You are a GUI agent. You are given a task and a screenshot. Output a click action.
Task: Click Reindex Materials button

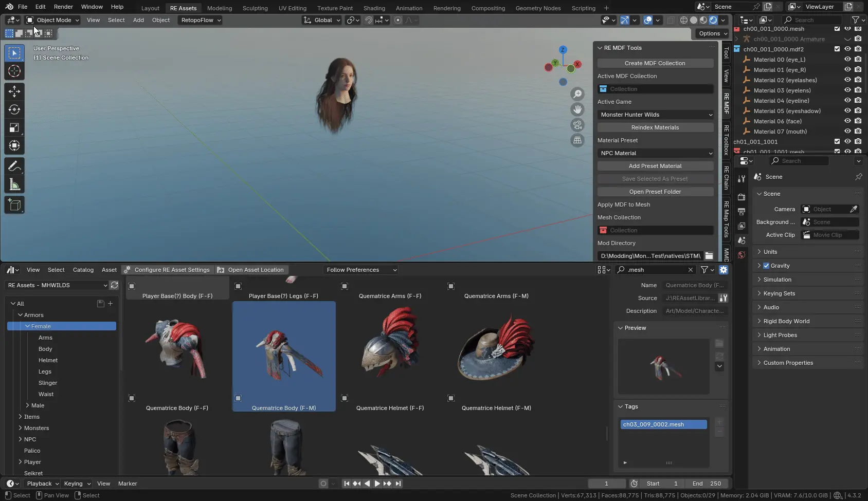(x=656, y=127)
